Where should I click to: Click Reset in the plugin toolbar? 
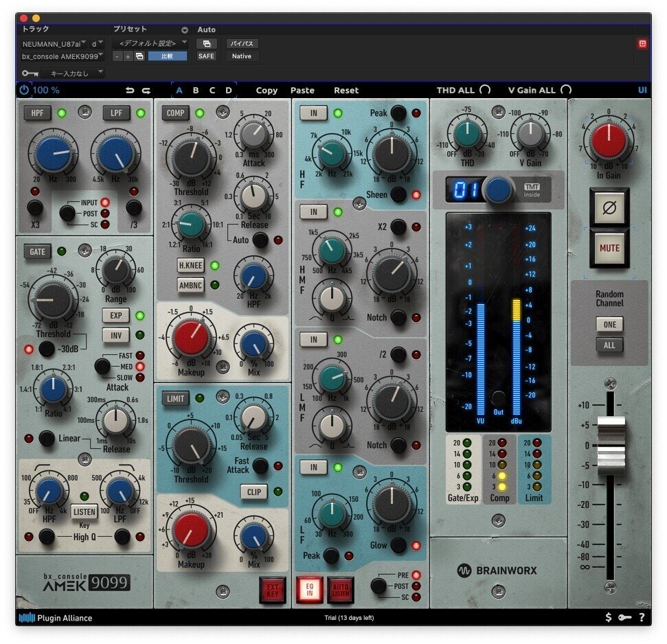(x=346, y=90)
